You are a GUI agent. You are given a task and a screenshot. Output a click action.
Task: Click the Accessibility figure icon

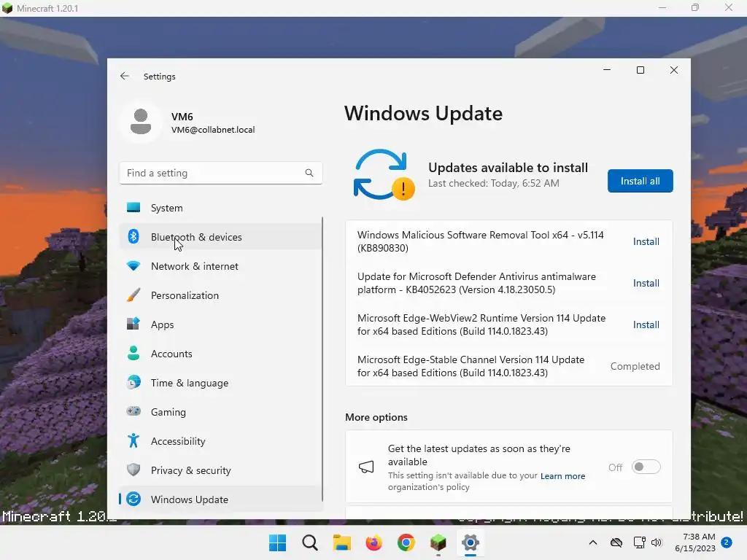click(x=133, y=440)
